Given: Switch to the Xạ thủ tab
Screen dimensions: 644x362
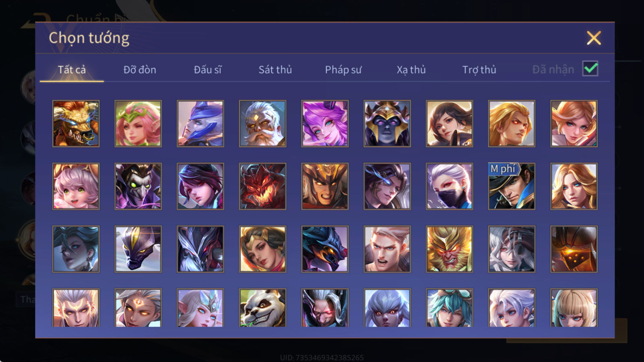Looking at the screenshot, I should (411, 70).
